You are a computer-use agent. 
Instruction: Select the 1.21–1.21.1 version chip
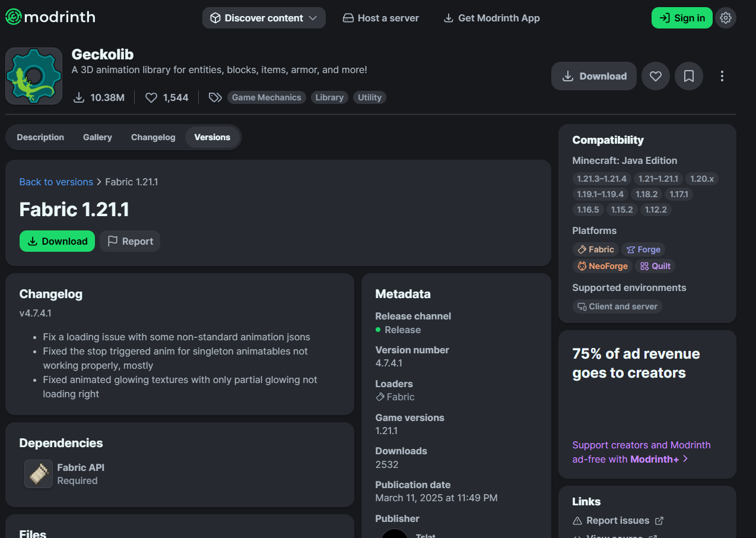658,179
